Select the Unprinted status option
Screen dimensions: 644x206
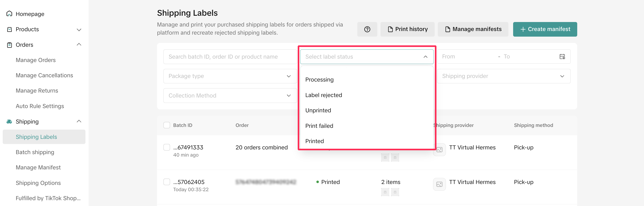coord(318,110)
